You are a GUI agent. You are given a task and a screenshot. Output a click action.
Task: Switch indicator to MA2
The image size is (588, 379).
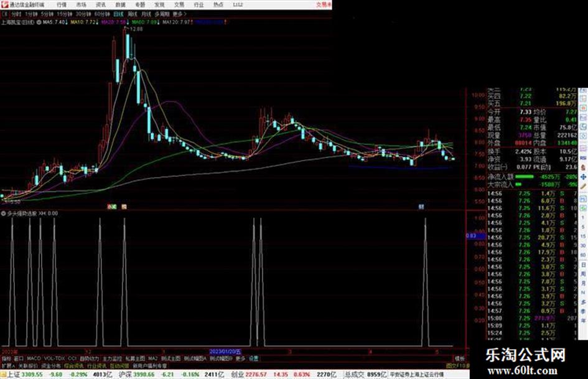(152, 358)
